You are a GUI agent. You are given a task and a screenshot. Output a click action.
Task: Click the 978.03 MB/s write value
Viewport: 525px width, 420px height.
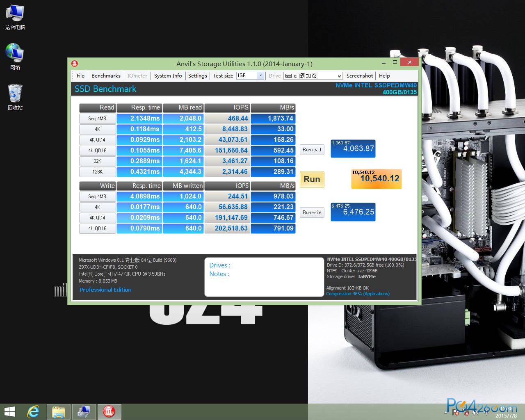(273, 196)
